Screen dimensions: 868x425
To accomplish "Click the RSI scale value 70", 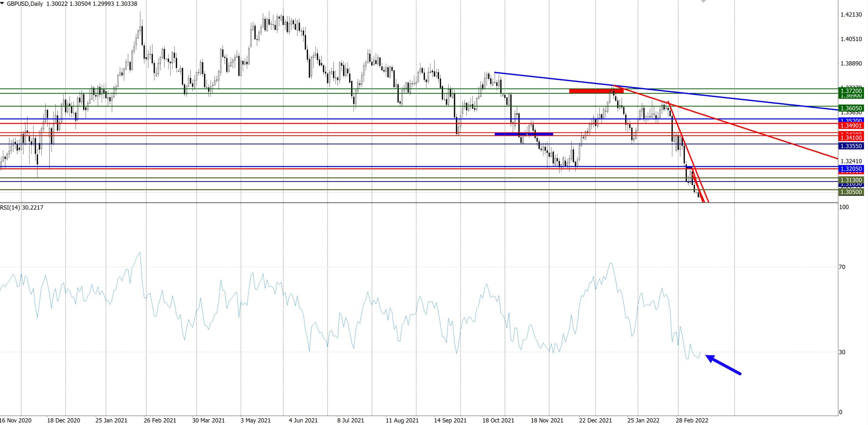I will [842, 267].
